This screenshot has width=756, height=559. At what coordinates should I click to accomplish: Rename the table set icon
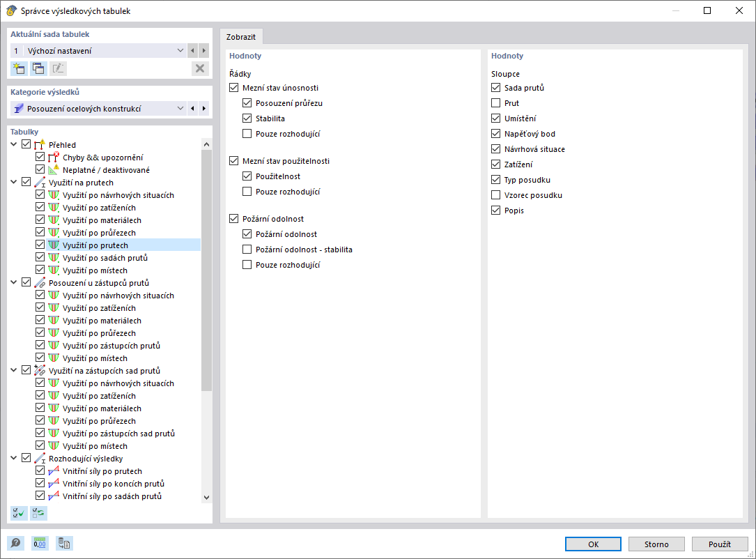pos(58,68)
